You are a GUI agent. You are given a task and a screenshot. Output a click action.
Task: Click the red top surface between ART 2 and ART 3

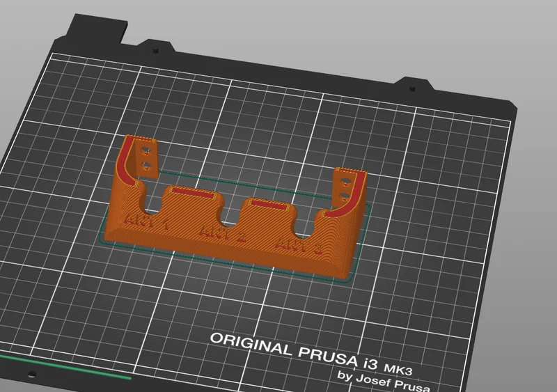(x=269, y=205)
